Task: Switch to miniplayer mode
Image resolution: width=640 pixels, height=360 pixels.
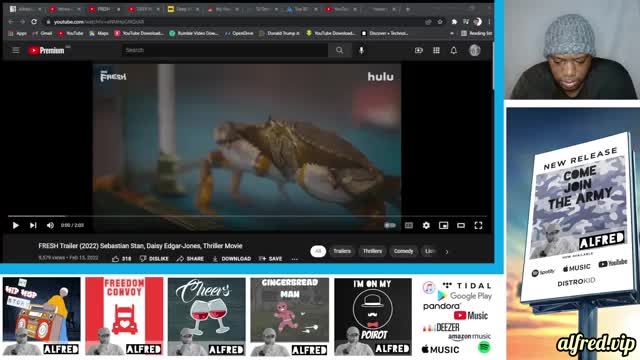Action: [x=444, y=225]
